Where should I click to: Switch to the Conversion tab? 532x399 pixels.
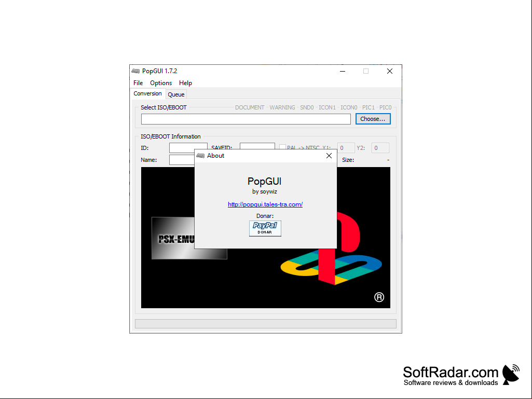click(x=147, y=93)
